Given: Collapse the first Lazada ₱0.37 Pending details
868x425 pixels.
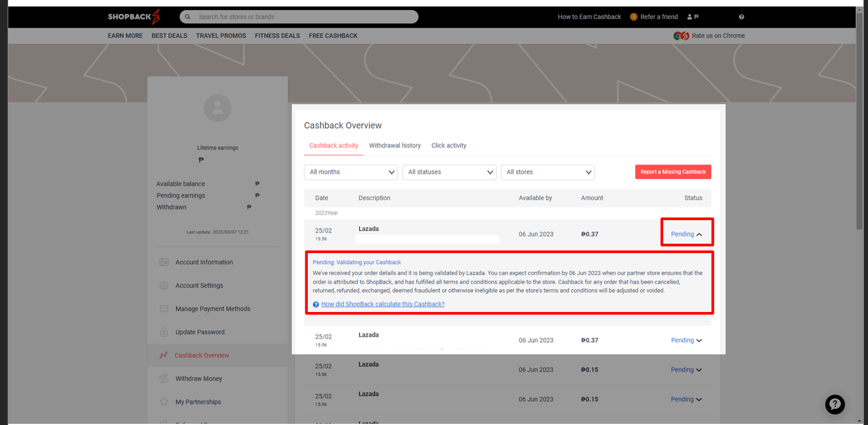Looking at the screenshot, I should [687, 234].
